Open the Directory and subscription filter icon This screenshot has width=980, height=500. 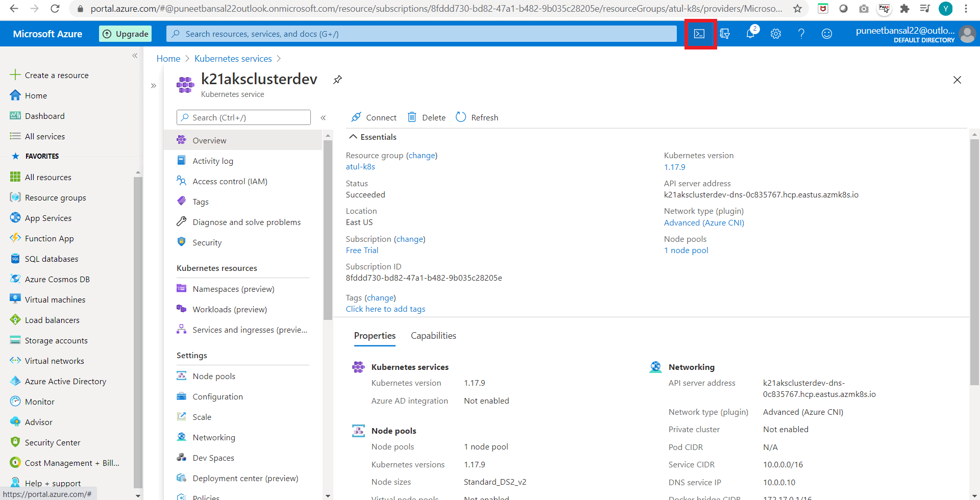pos(725,34)
